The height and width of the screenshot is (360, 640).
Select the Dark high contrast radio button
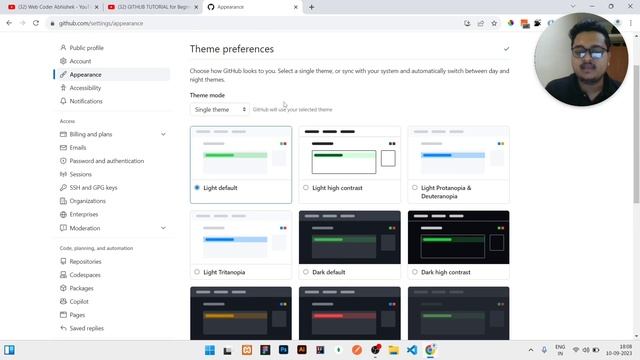click(415, 272)
